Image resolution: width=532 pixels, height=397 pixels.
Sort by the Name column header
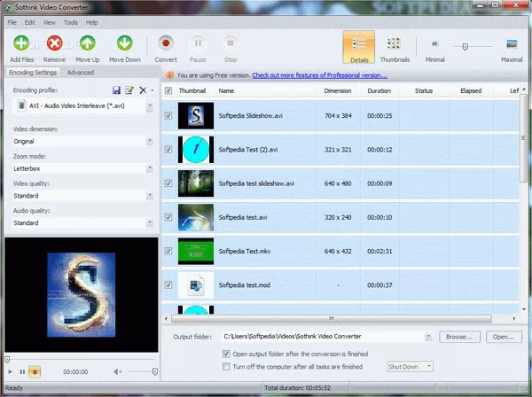(226, 91)
